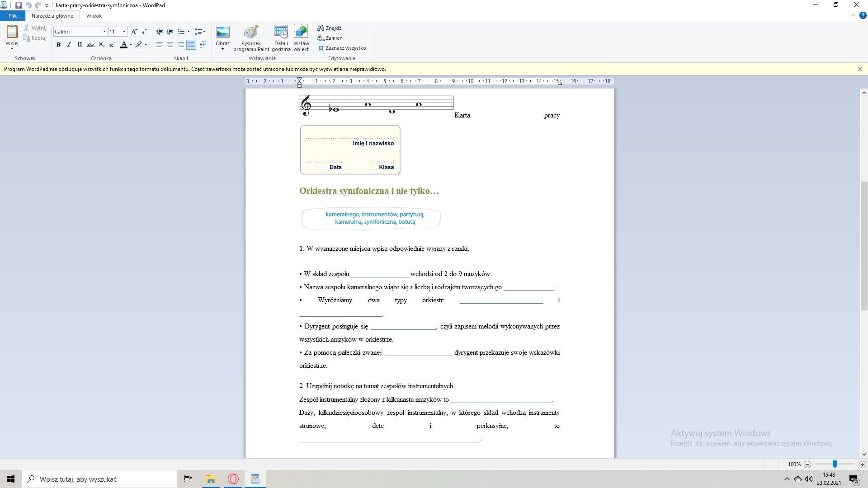
Task: Open Task View on the taskbar
Action: tap(188, 479)
